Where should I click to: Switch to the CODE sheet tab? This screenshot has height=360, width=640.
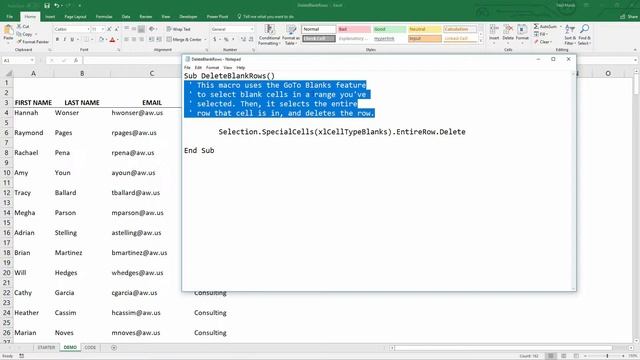pyautogui.click(x=90, y=348)
